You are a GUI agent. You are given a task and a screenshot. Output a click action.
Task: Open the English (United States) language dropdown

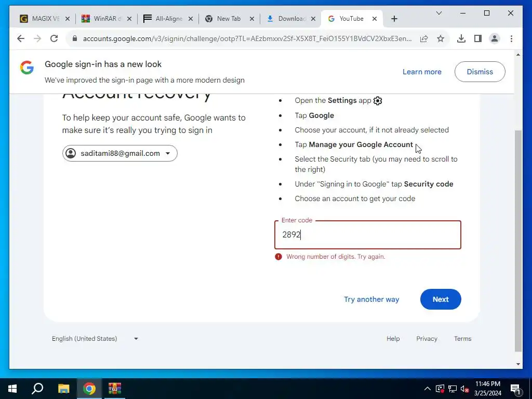click(x=95, y=339)
